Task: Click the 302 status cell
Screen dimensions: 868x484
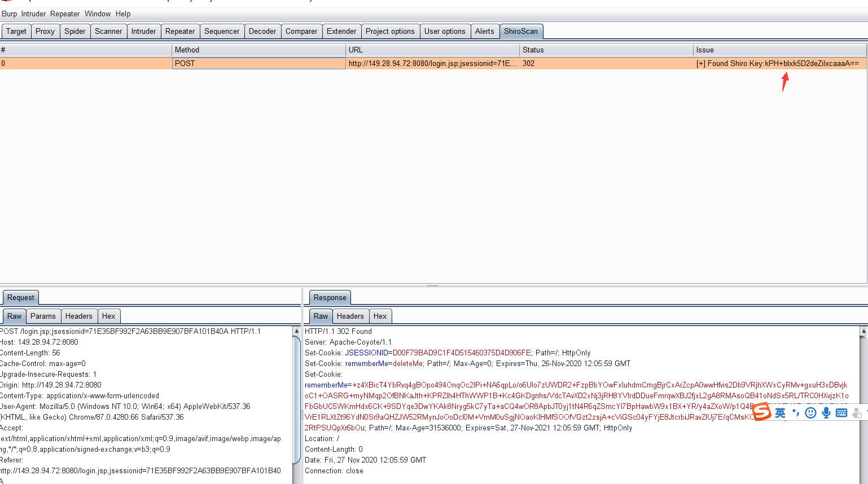Action: coord(606,63)
